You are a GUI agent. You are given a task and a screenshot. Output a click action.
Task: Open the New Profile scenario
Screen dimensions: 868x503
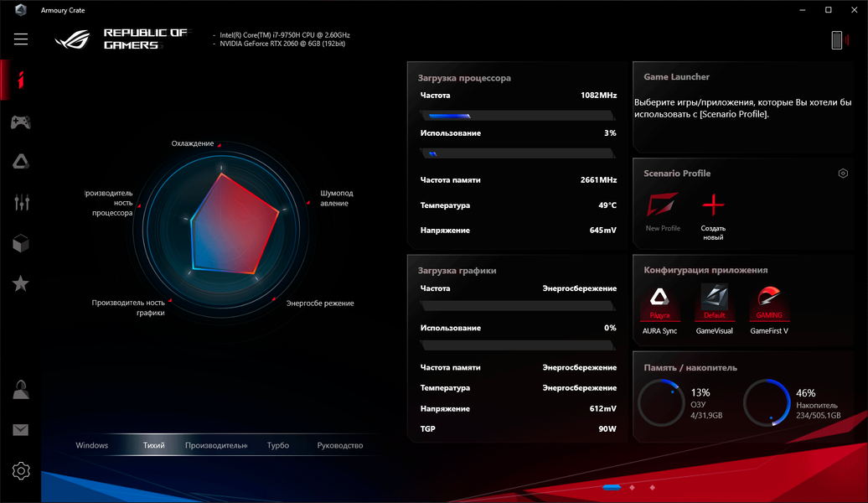click(663, 212)
